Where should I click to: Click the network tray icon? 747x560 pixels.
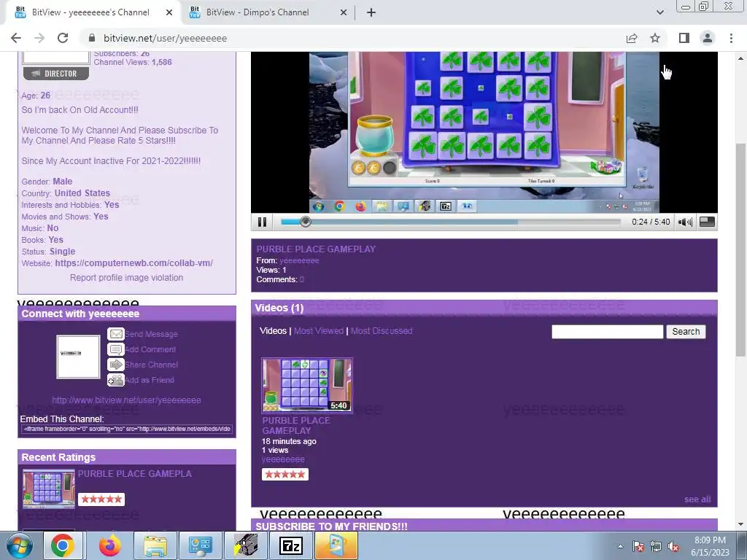[656, 546]
